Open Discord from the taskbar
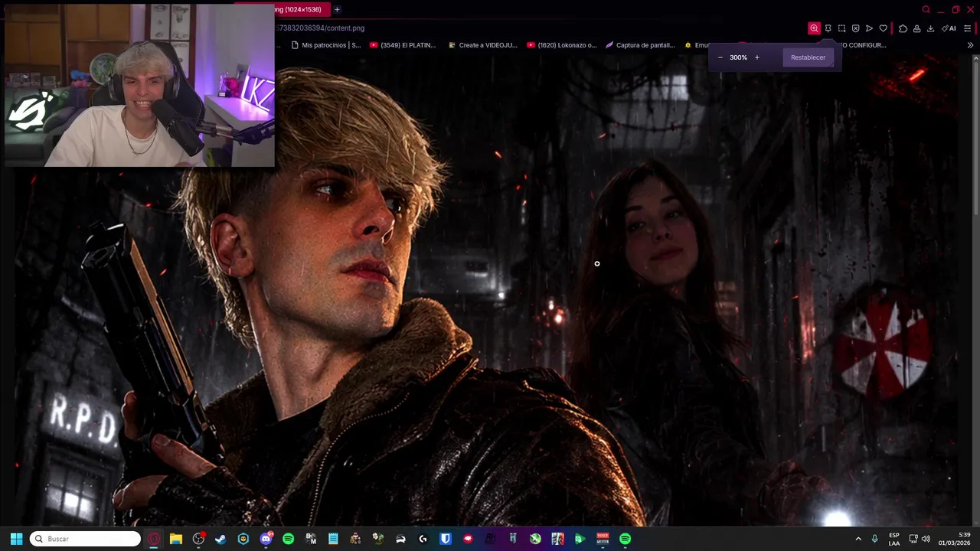 tap(266, 539)
